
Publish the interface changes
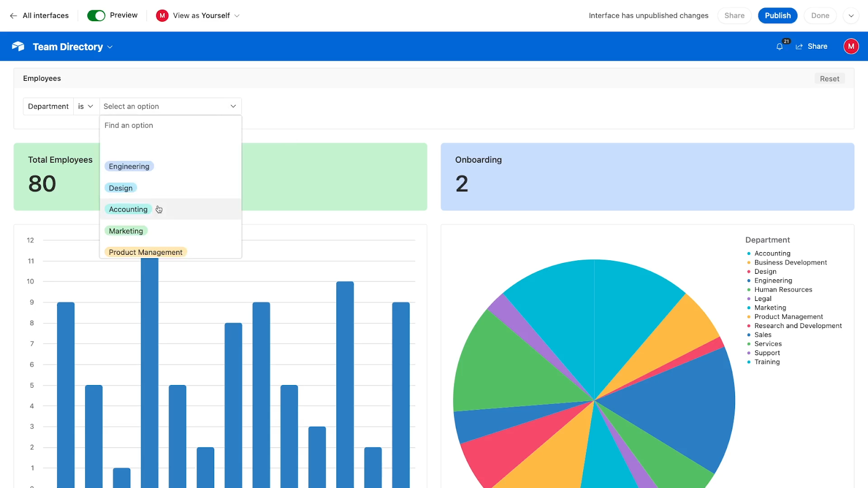(x=777, y=16)
